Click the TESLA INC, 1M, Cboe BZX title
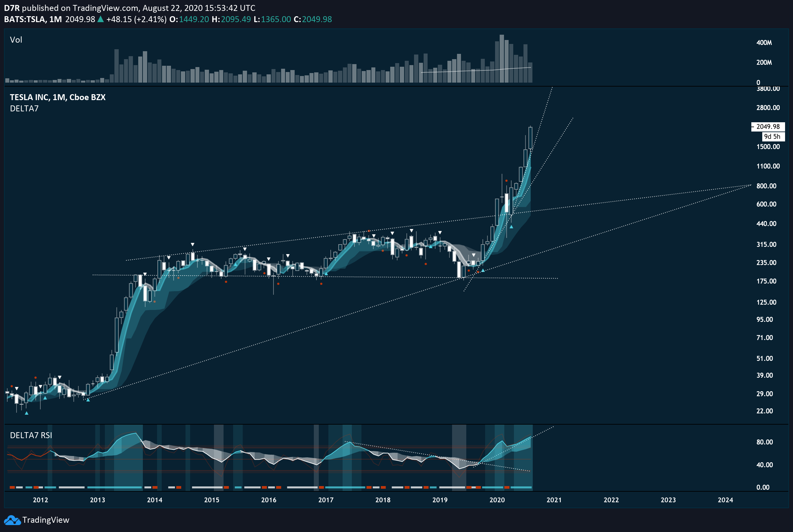 [58, 97]
